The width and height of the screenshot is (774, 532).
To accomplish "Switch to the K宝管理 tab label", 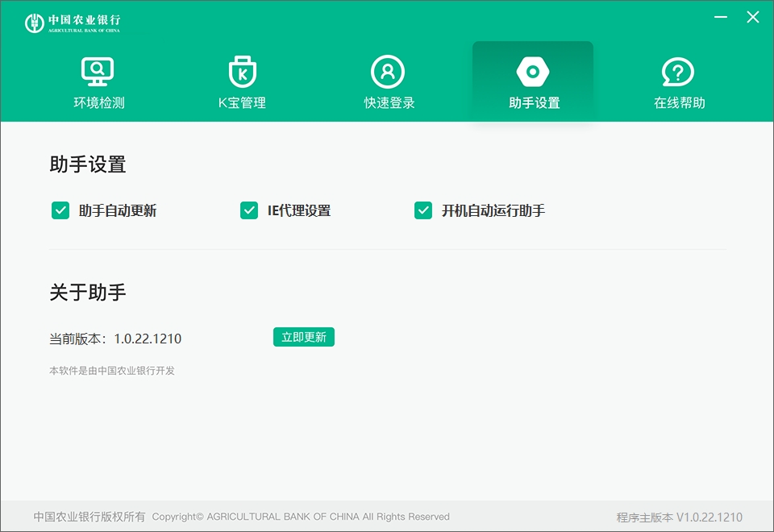I will (243, 102).
